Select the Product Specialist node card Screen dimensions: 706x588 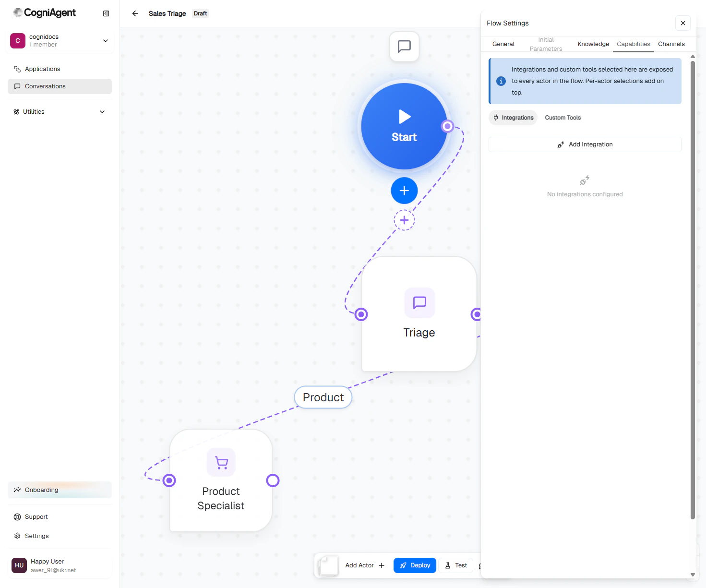[x=221, y=480]
